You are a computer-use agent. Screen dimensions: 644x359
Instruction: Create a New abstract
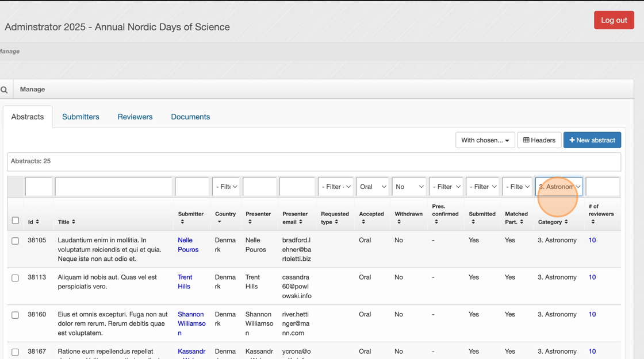tap(592, 140)
